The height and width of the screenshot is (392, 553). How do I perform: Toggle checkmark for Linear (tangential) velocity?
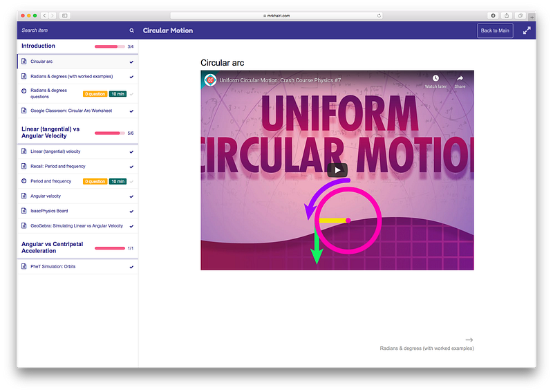coord(131,152)
